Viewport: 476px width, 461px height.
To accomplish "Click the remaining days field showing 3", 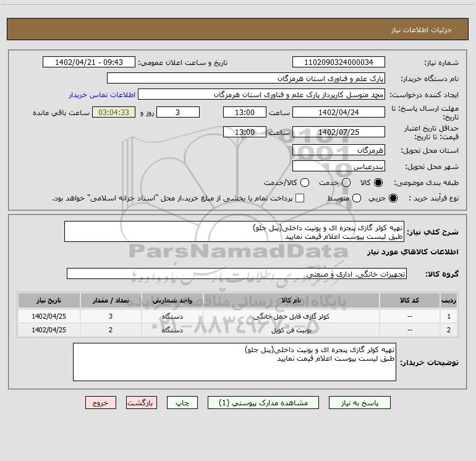I will pyautogui.click(x=178, y=112).
